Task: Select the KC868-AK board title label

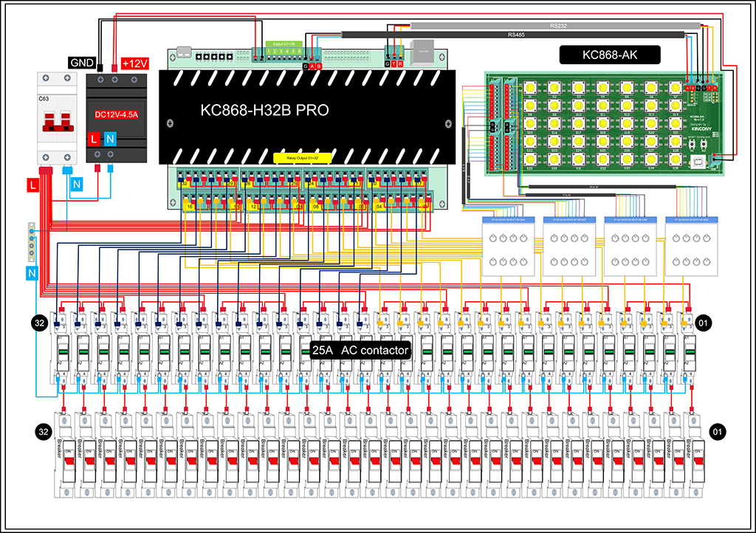Action: [609, 55]
